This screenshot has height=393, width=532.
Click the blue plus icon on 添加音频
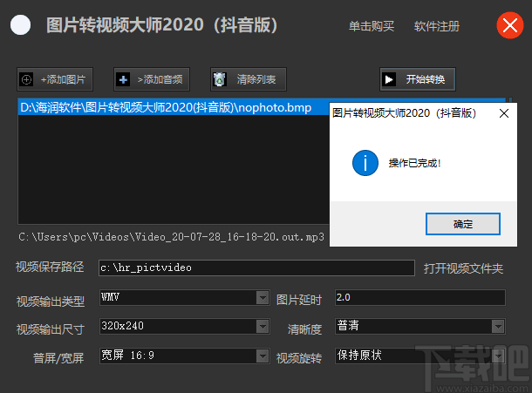pyautogui.click(x=123, y=79)
